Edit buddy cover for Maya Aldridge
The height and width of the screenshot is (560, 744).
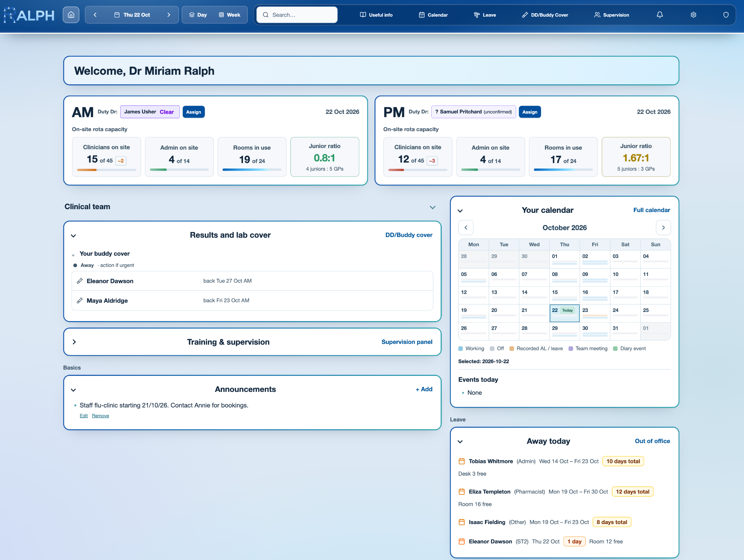click(80, 300)
